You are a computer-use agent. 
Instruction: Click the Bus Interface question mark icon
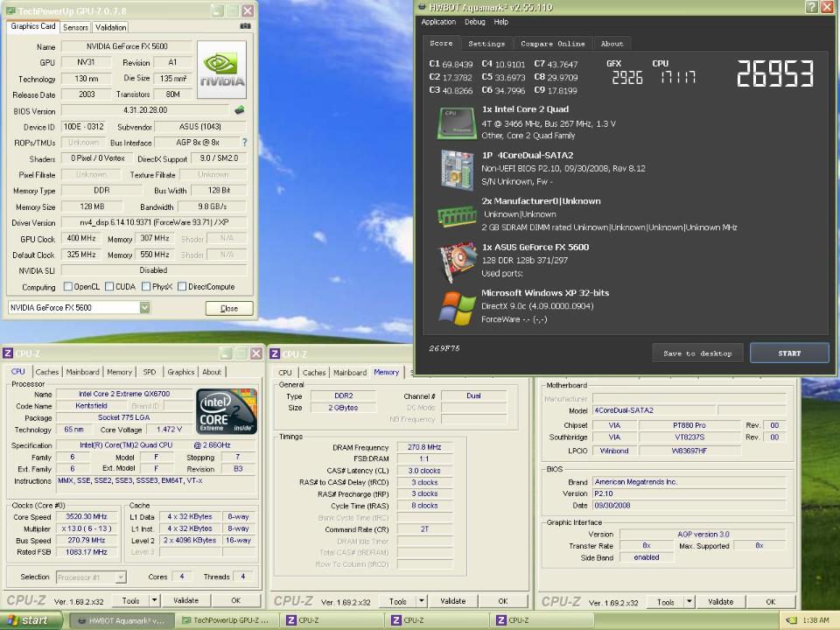pyautogui.click(x=245, y=143)
